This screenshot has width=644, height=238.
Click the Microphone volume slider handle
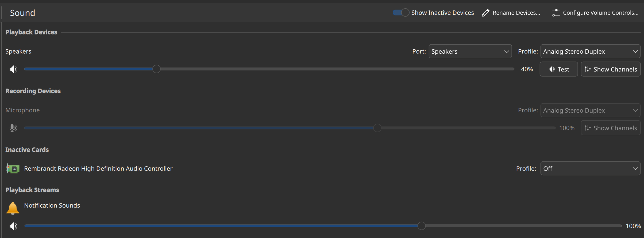pyautogui.click(x=377, y=128)
